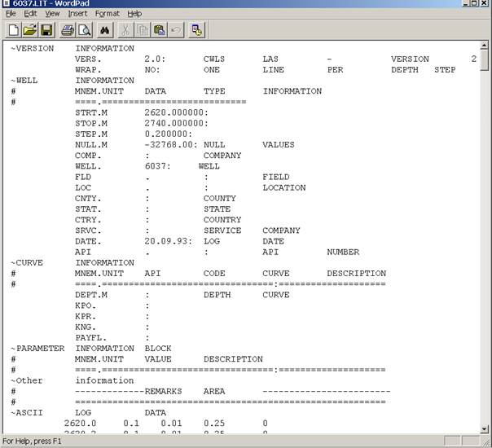Click the word LOCATION
This screenshot has height=448, width=492.
284,187
